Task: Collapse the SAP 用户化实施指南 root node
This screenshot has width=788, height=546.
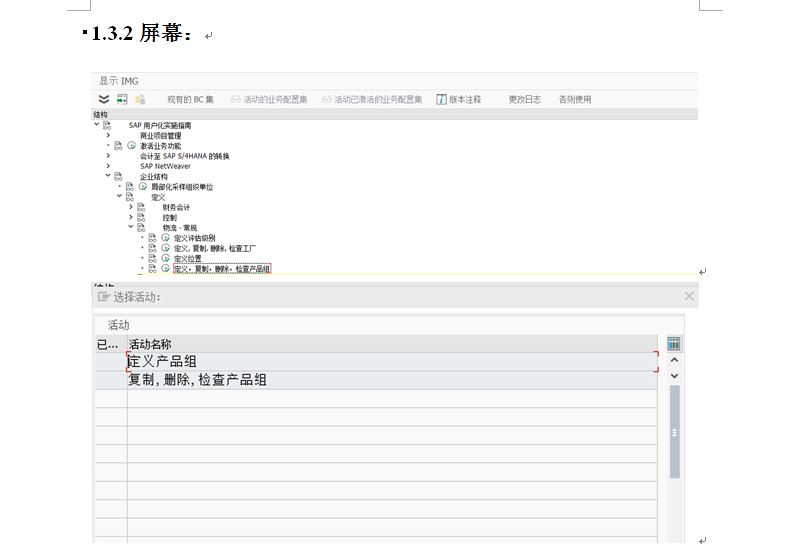Action: point(96,124)
